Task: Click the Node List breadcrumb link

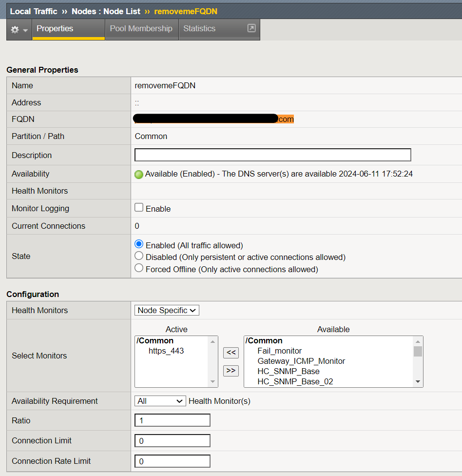Action: tap(121, 11)
